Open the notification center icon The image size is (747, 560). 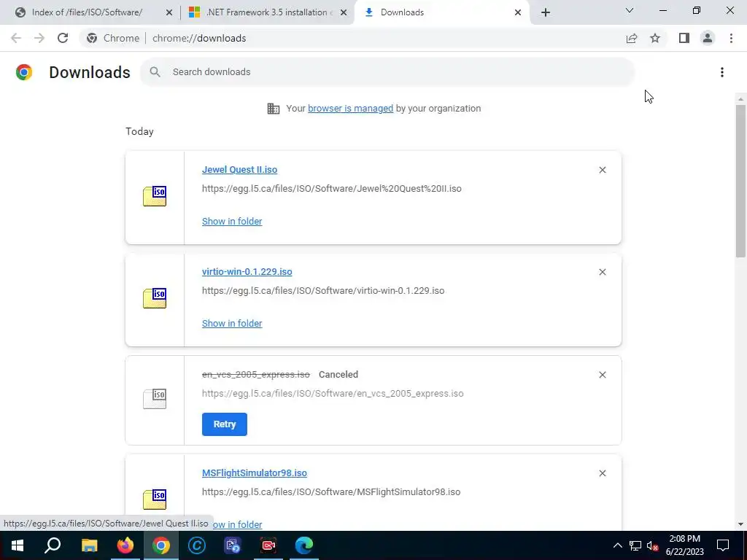723,545
